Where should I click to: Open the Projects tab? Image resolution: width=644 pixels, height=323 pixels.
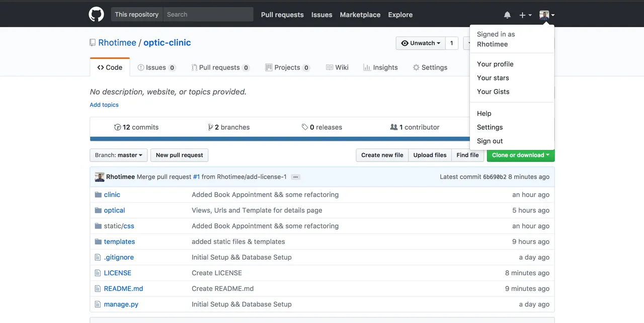287,67
